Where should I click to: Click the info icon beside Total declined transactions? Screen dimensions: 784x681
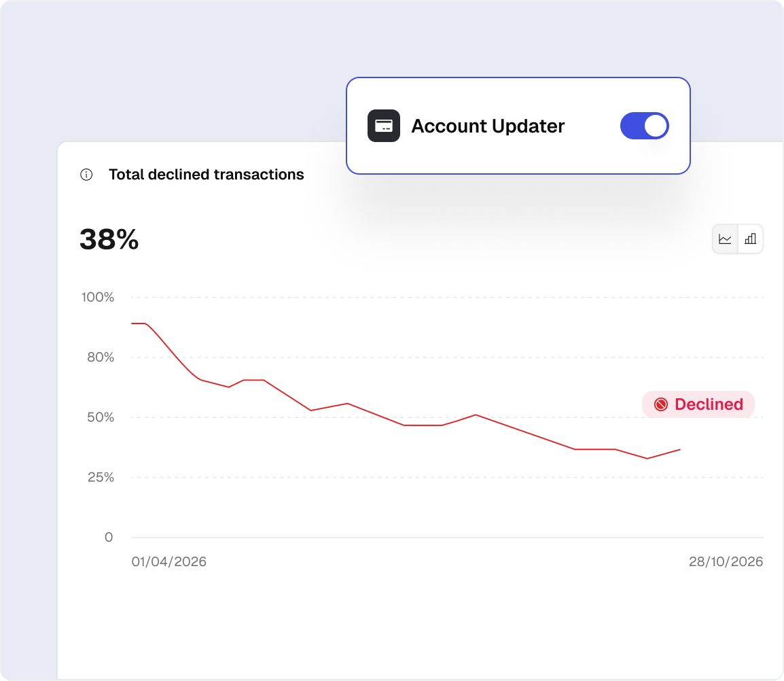(86, 175)
